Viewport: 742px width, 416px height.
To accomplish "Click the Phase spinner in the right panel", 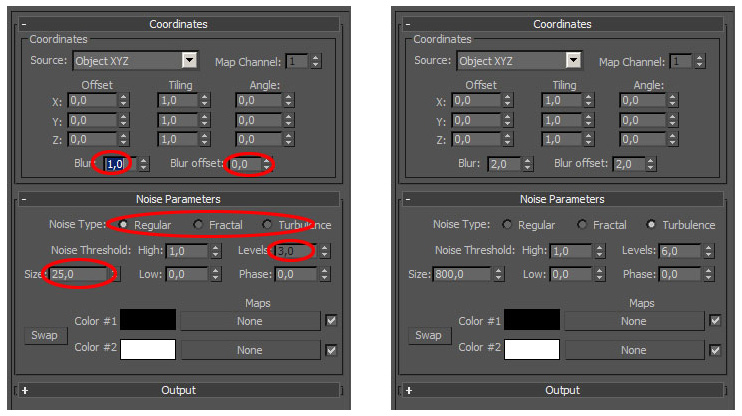I will pyautogui.click(x=708, y=274).
